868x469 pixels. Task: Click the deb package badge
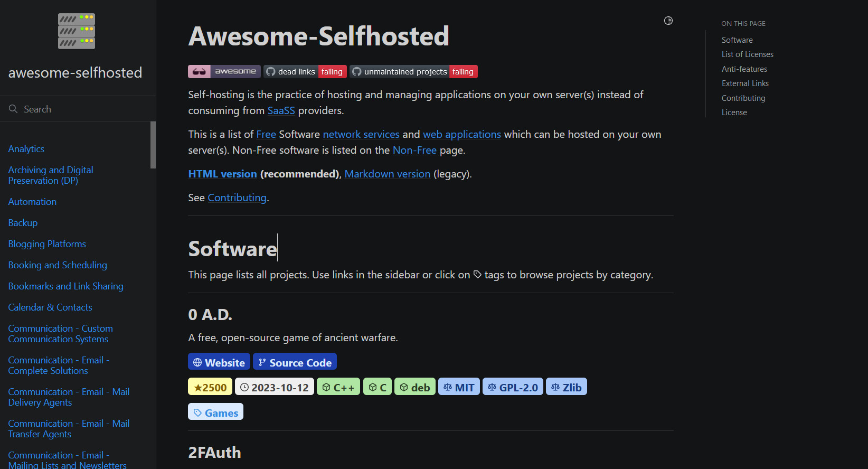point(415,387)
